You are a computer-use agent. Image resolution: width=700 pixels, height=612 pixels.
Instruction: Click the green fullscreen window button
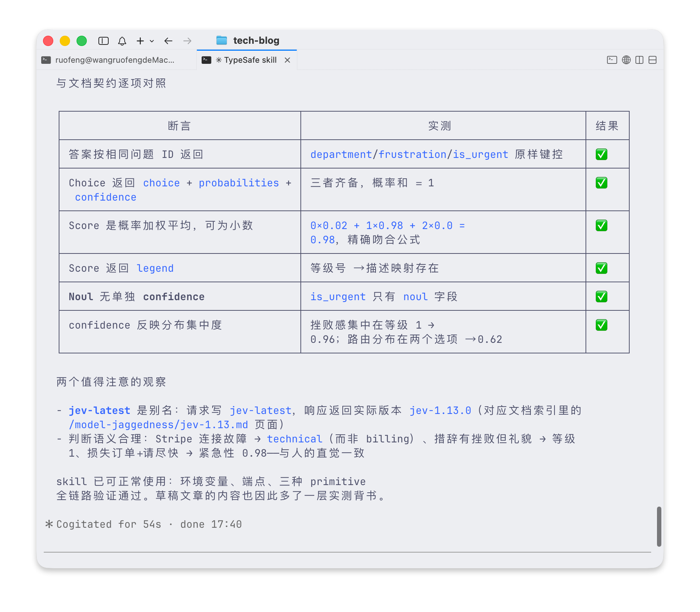82,41
